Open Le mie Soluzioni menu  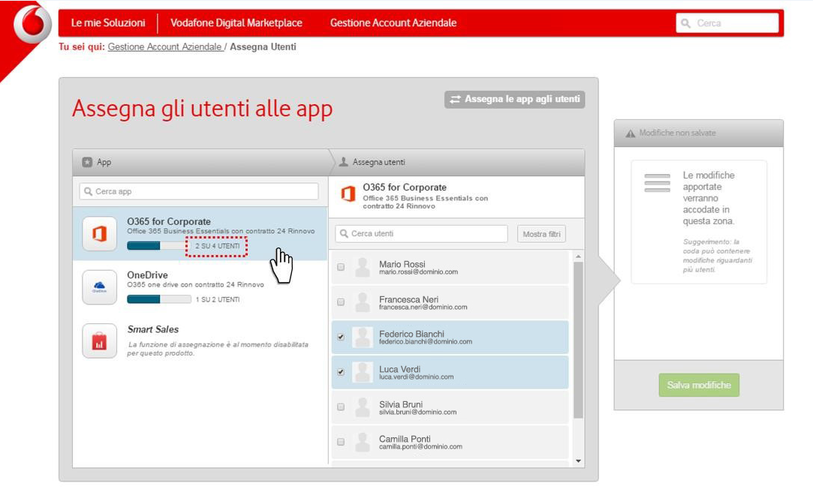coord(108,22)
